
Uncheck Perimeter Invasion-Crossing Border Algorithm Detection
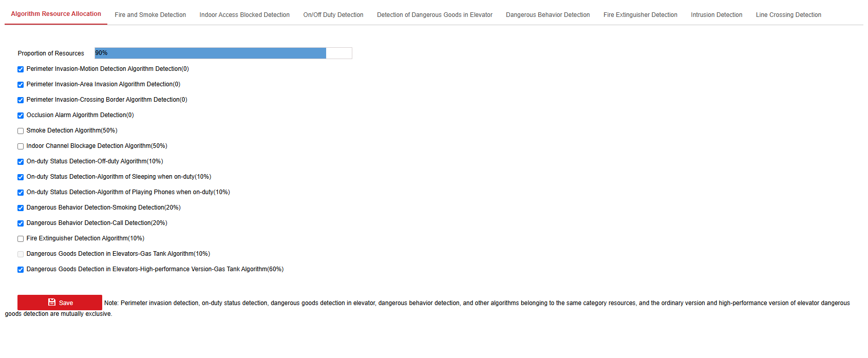point(21,100)
